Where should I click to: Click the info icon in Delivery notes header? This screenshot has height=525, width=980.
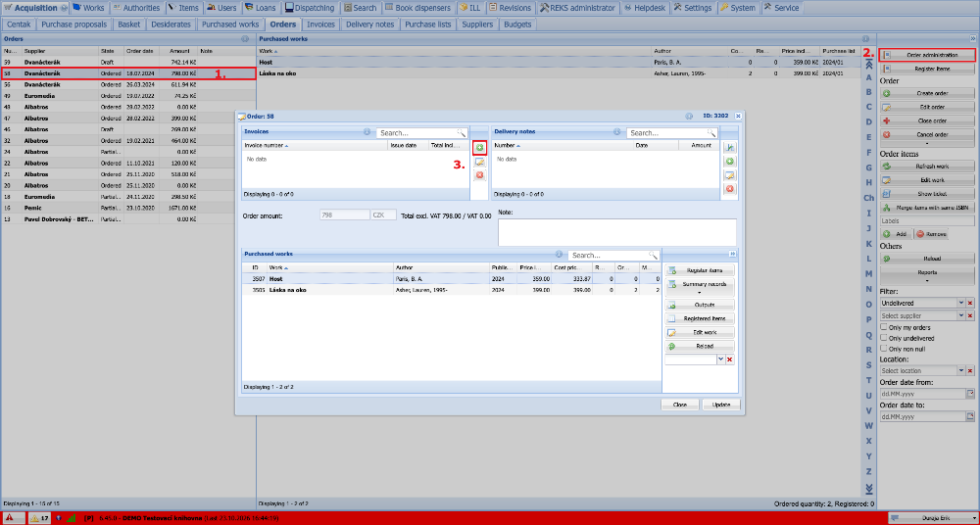(x=616, y=132)
